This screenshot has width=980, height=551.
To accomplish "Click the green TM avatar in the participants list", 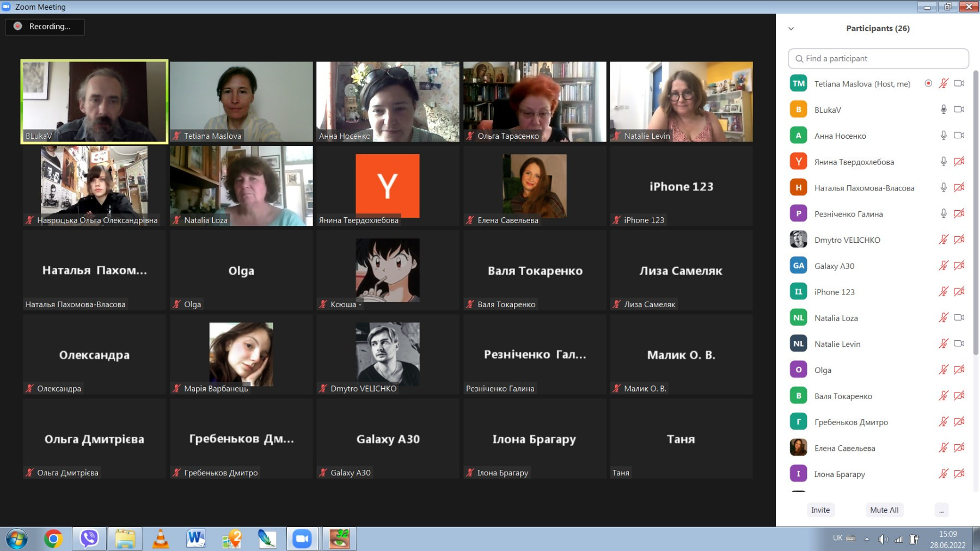I will coord(799,83).
